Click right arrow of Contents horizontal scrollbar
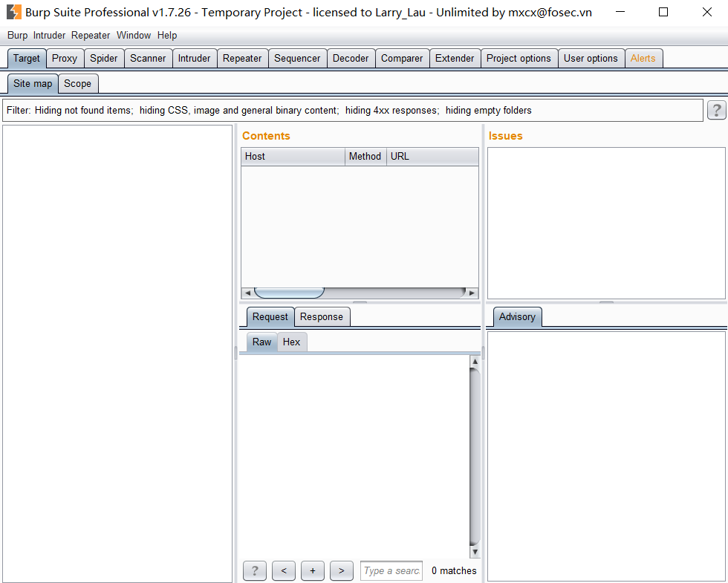The image size is (728, 583). (472, 293)
